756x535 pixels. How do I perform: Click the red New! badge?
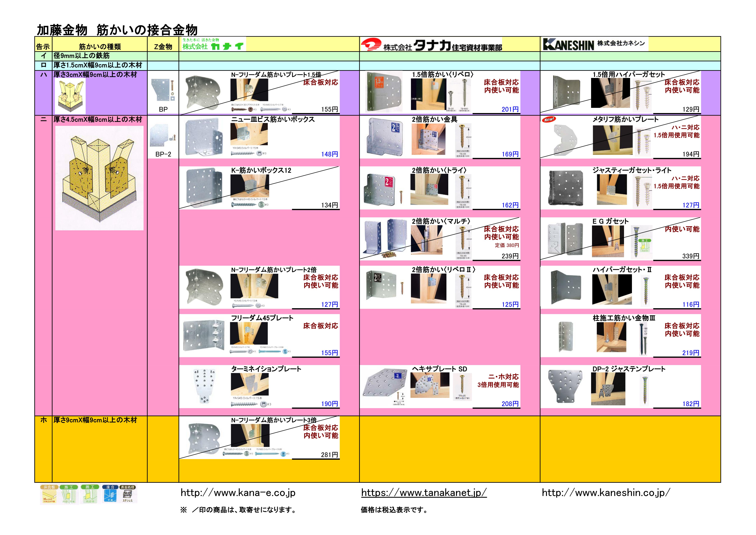(549, 119)
